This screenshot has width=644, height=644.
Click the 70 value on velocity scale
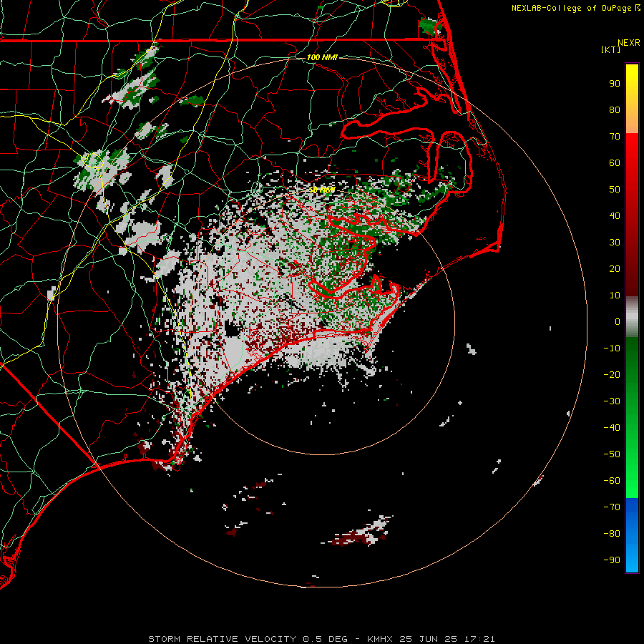[x=615, y=137]
